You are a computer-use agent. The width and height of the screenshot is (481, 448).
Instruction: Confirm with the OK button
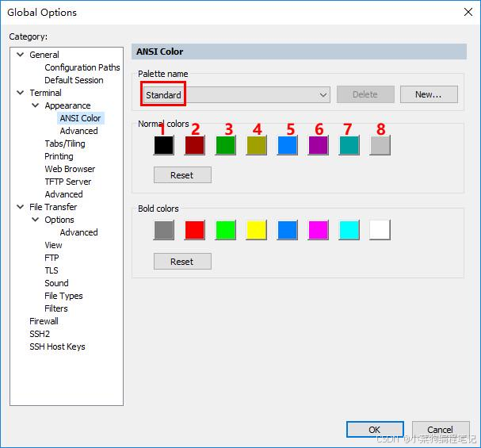pos(375,429)
